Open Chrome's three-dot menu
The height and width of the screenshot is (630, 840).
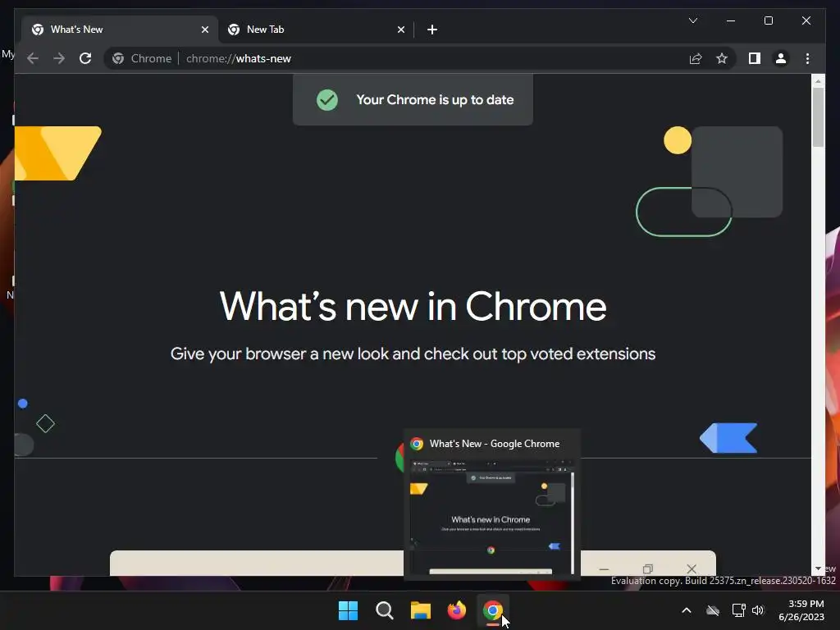tap(807, 58)
